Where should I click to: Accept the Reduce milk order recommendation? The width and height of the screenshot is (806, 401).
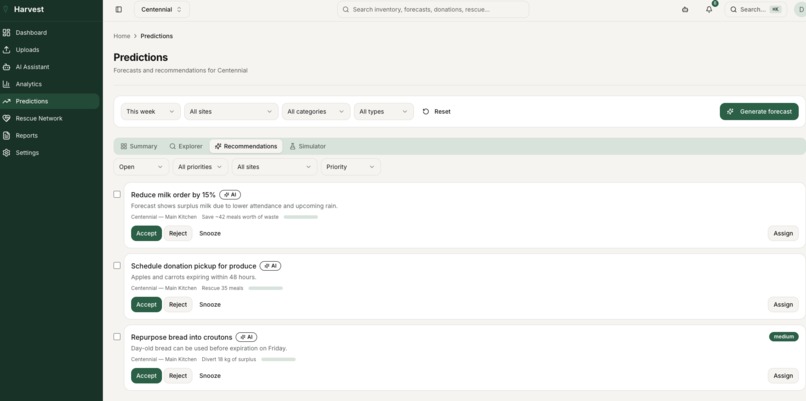146,233
